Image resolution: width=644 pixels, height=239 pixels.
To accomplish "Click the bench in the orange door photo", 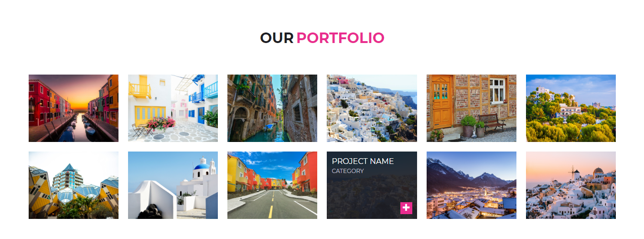I will (492, 123).
